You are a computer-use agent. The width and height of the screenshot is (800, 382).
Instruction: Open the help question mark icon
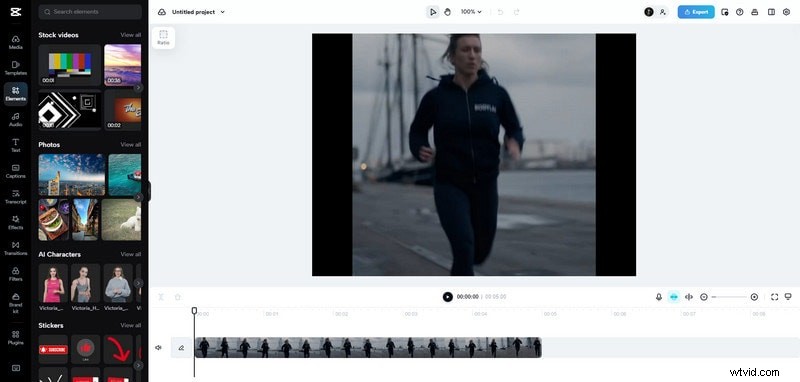coord(739,12)
